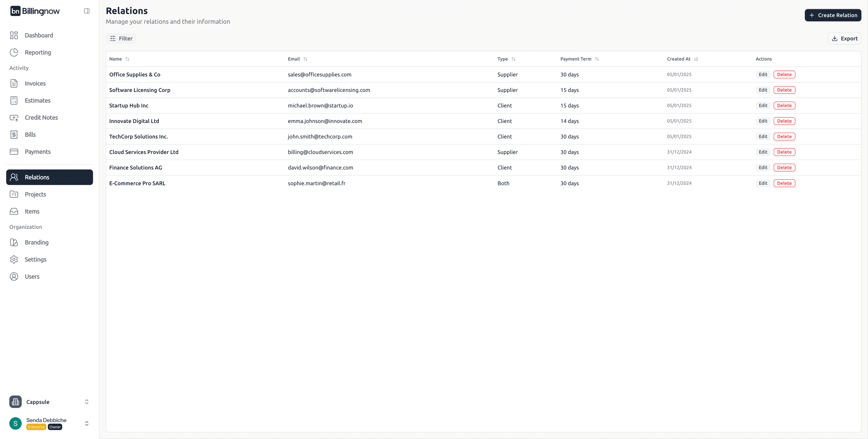868x439 pixels.
Task: Click the Billingnow logo icon
Action: [x=15, y=11]
